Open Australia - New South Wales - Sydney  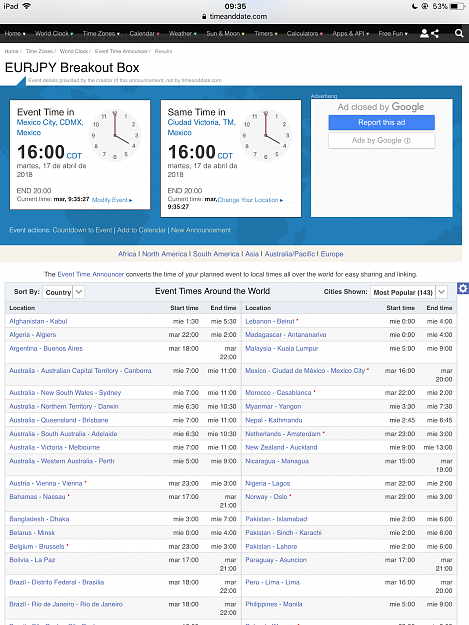[65, 393]
